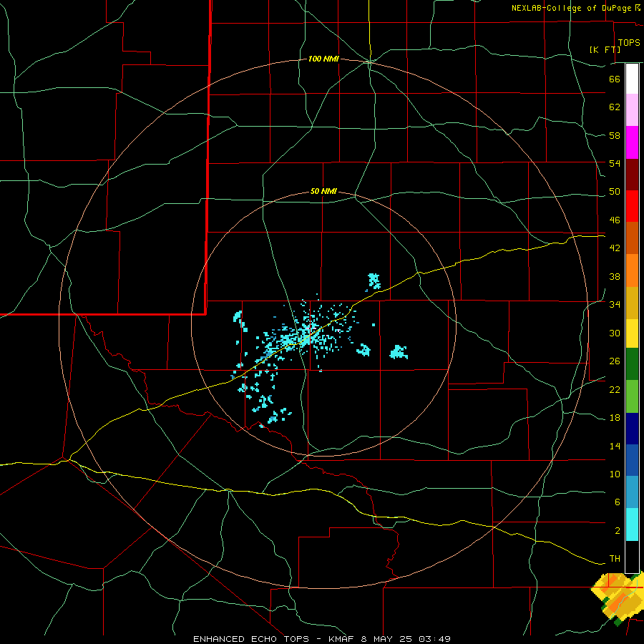644x644 pixels.
Task: Click the 30 legend value label
Action: tap(615, 333)
